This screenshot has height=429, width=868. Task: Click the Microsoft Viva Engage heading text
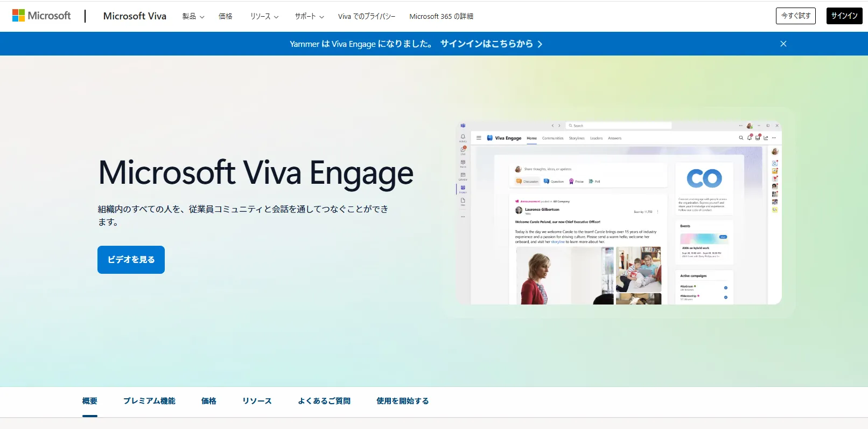pyautogui.click(x=256, y=172)
